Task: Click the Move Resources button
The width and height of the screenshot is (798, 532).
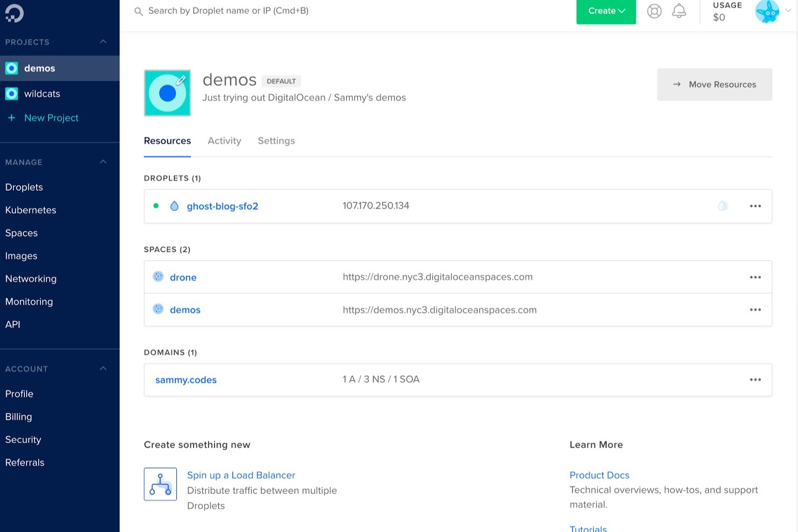Action: [714, 85]
